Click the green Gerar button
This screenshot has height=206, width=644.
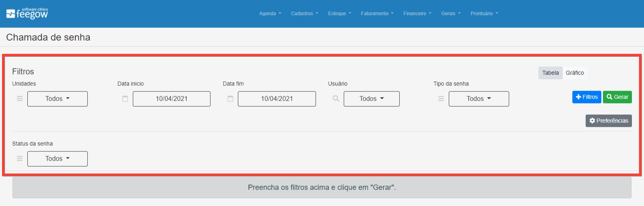(x=617, y=97)
